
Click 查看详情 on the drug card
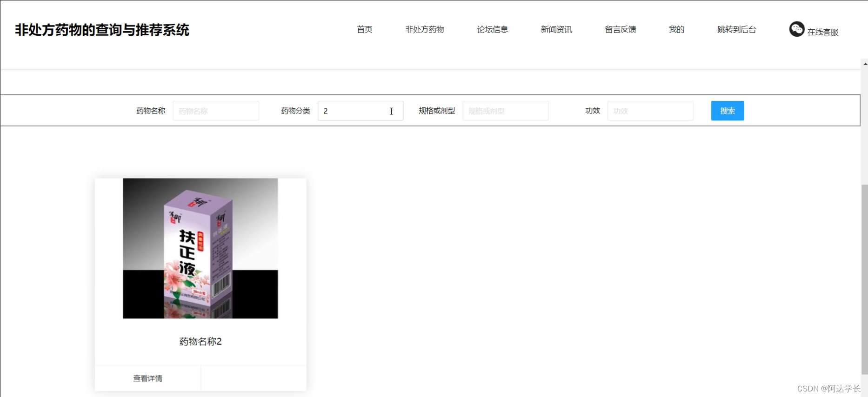tap(148, 378)
